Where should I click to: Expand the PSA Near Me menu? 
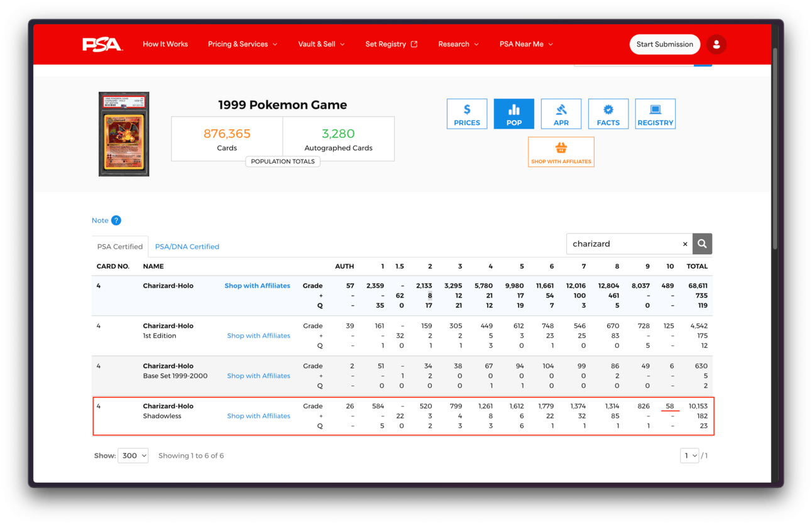coord(527,45)
